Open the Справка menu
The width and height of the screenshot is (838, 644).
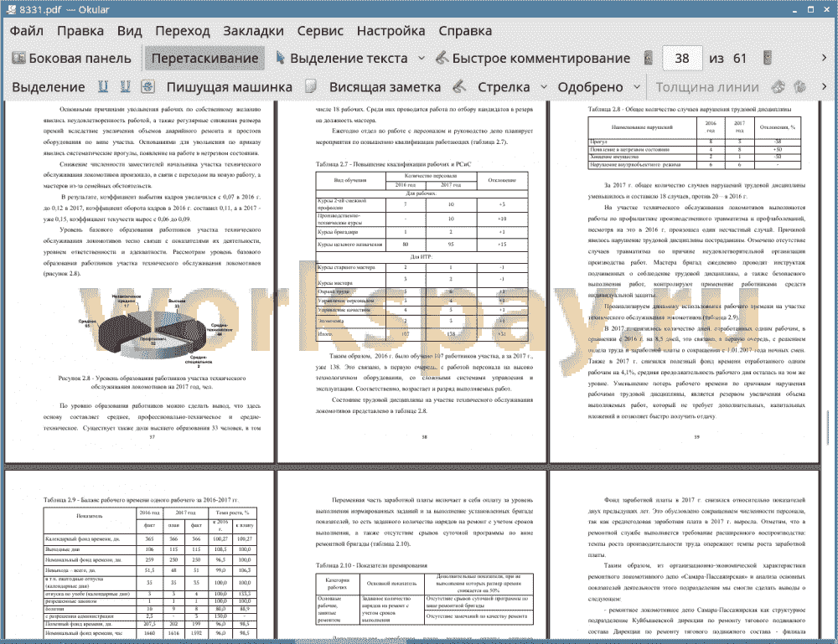[465, 31]
